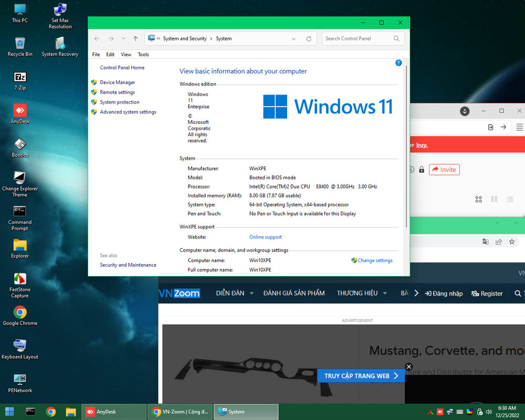Open AnyDesk hamburger menu
Screen dimensions: 525x420
point(519,127)
